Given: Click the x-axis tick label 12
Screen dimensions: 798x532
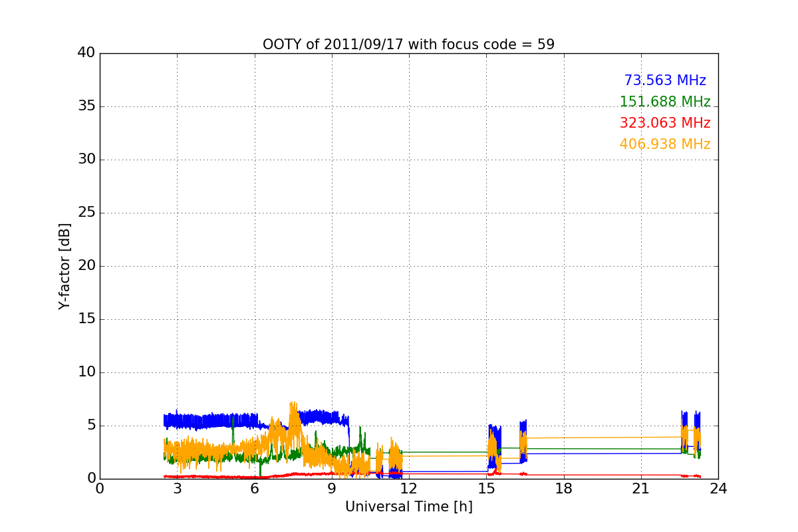Looking at the screenshot, I should click(x=409, y=489).
